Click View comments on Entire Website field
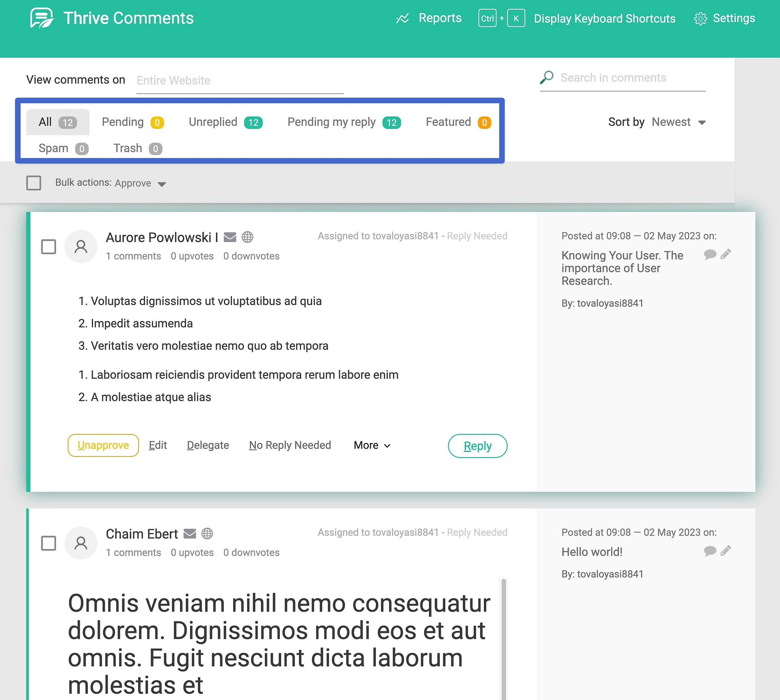Screen dimensions: 780x700 (x=238, y=80)
